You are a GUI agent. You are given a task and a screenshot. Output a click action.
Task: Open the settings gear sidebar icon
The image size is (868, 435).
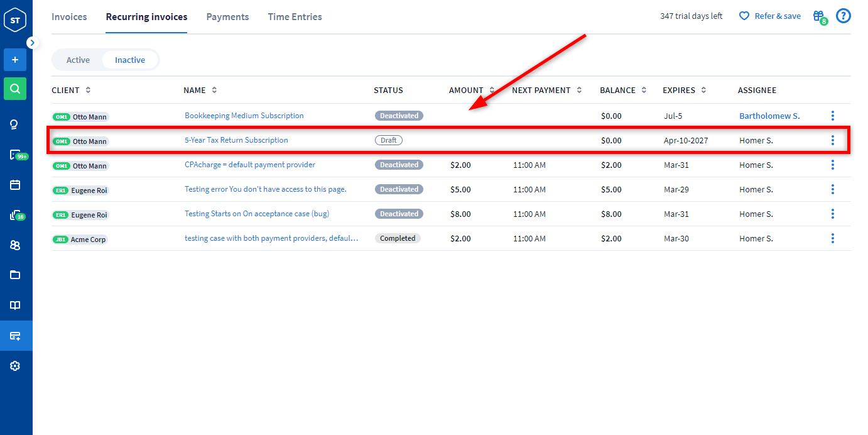tap(15, 366)
